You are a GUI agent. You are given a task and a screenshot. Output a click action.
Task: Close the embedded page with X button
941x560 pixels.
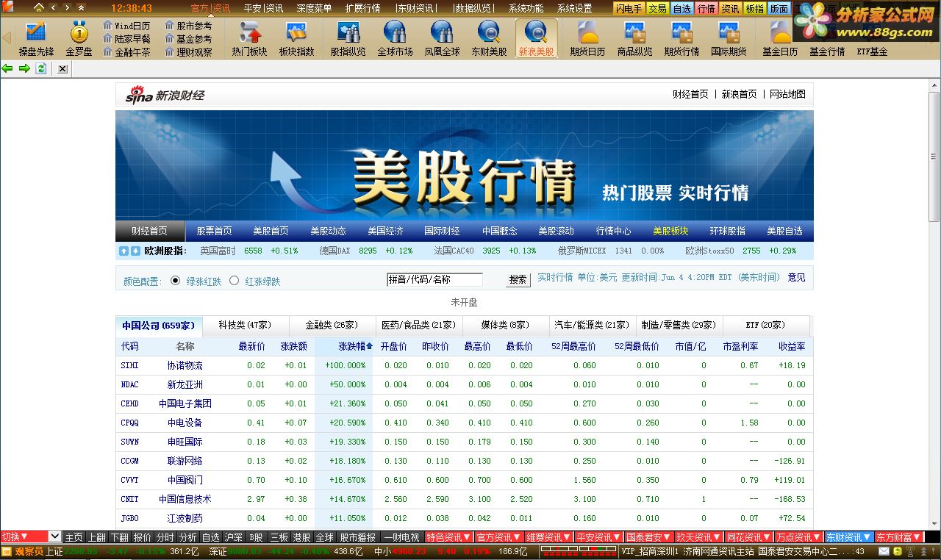[x=62, y=68]
